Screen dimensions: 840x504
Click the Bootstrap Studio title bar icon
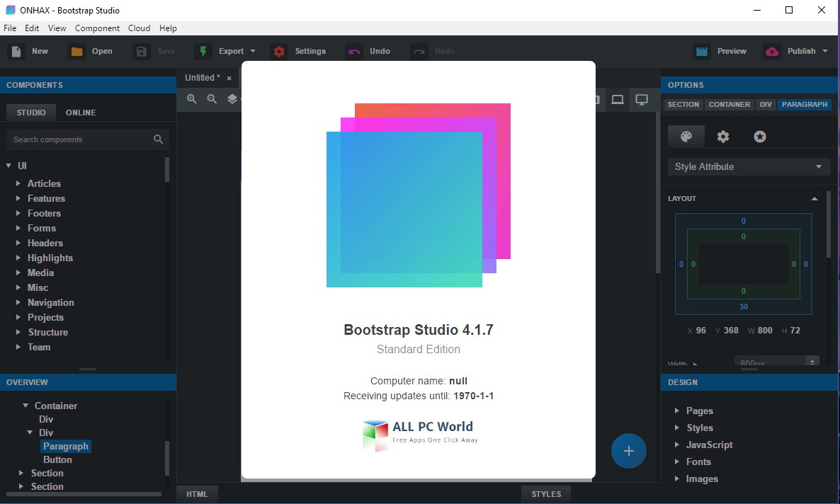(x=10, y=10)
